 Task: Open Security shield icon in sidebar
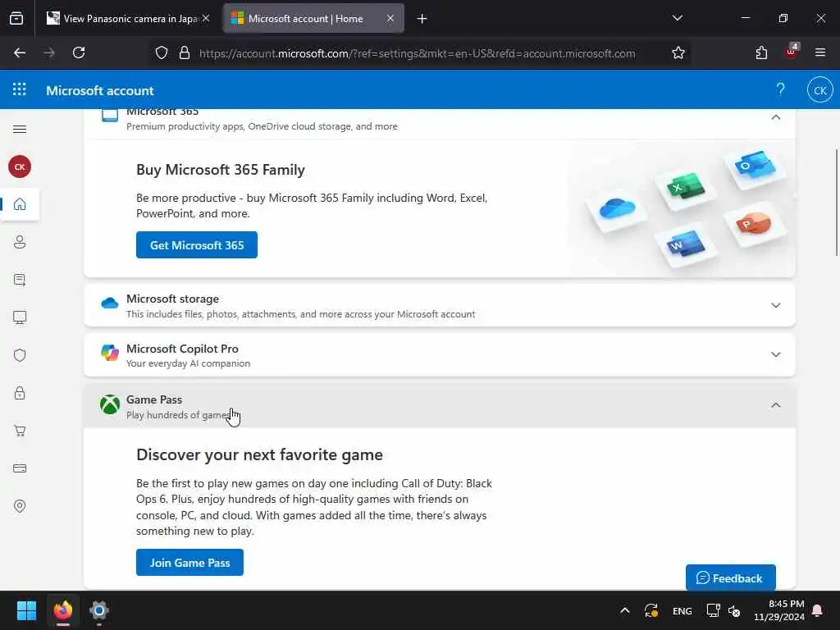(x=20, y=355)
